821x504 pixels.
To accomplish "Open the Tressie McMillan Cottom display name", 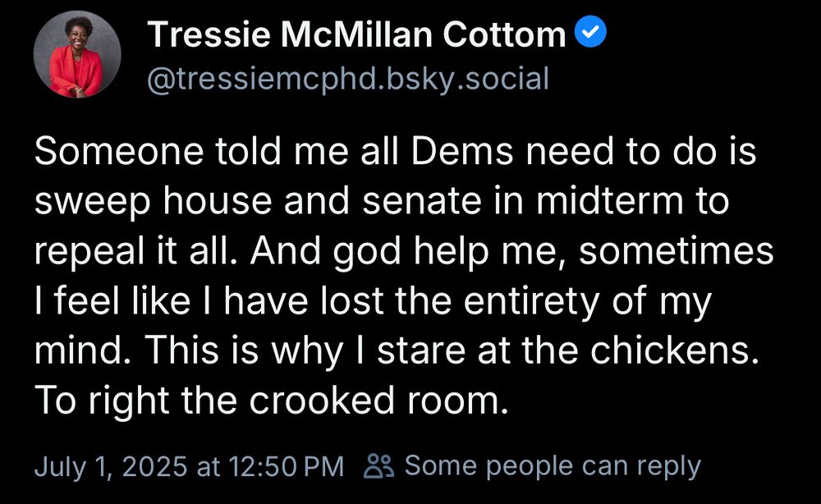I will pyautogui.click(x=357, y=34).
